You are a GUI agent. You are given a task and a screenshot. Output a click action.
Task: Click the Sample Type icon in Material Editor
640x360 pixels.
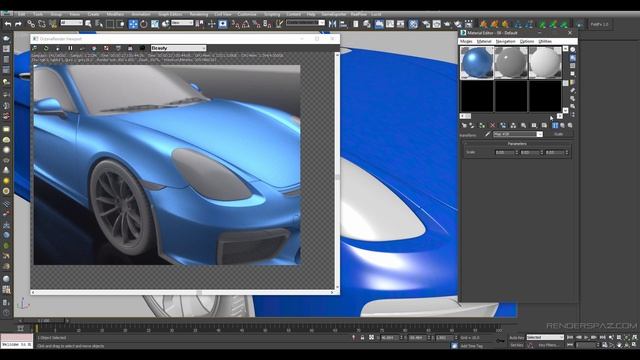pyautogui.click(x=573, y=49)
